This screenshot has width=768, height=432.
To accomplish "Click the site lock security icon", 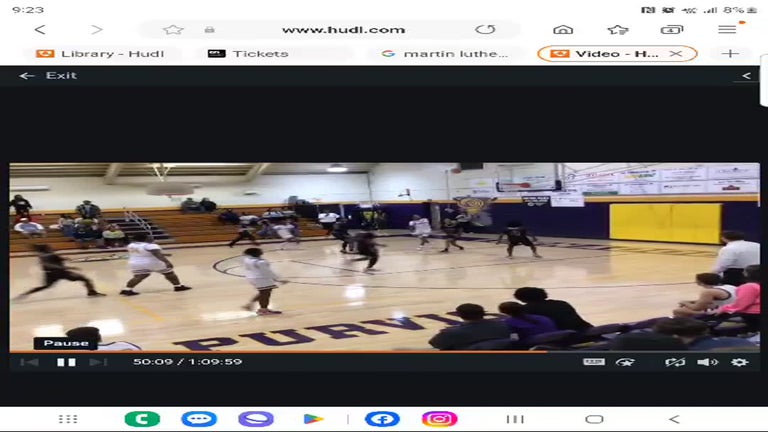I will 210,29.
